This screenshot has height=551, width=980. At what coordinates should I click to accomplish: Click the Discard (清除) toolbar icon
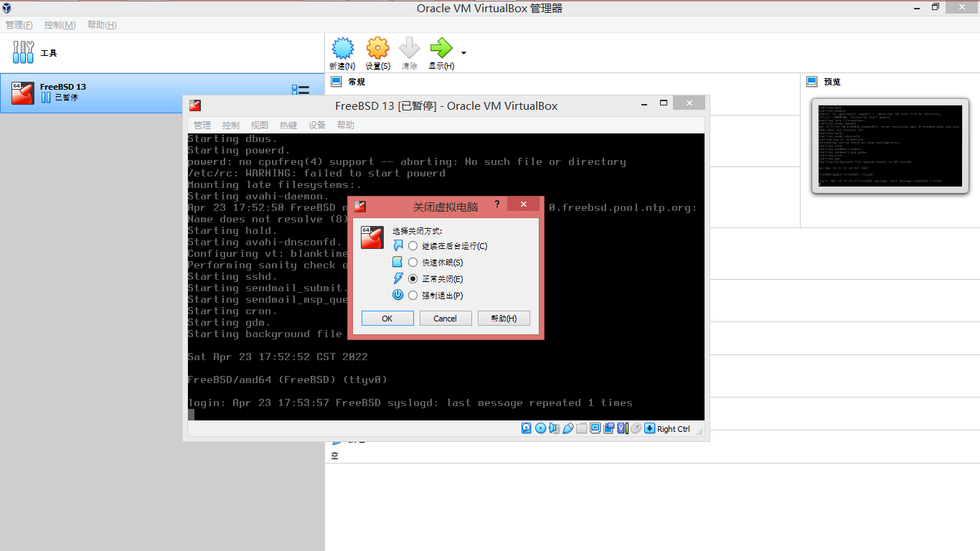(409, 48)
